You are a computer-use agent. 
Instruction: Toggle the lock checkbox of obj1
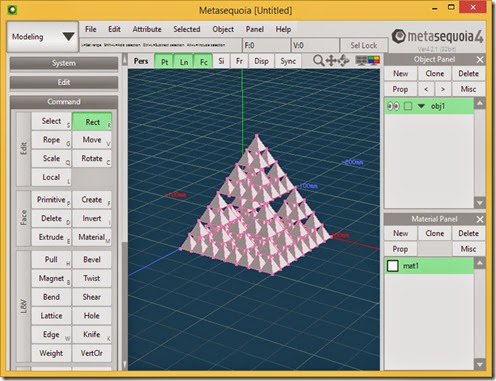[x=408, y=106]
